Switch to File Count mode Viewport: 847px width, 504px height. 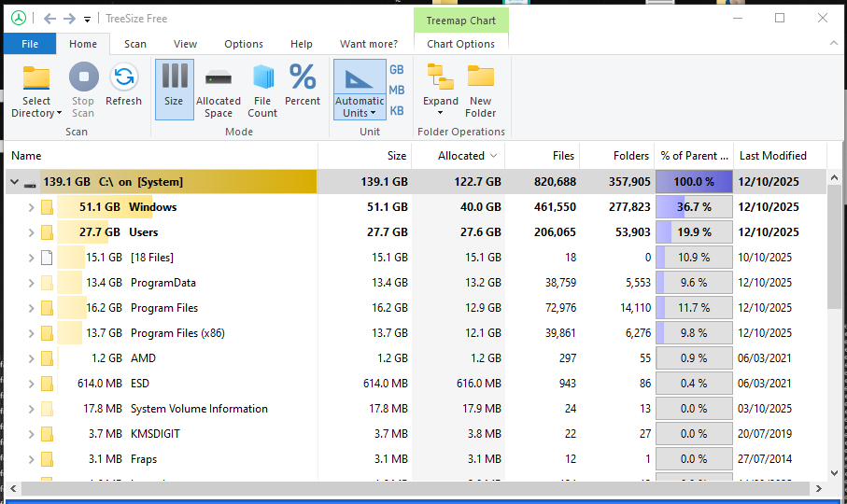point(262,90)
